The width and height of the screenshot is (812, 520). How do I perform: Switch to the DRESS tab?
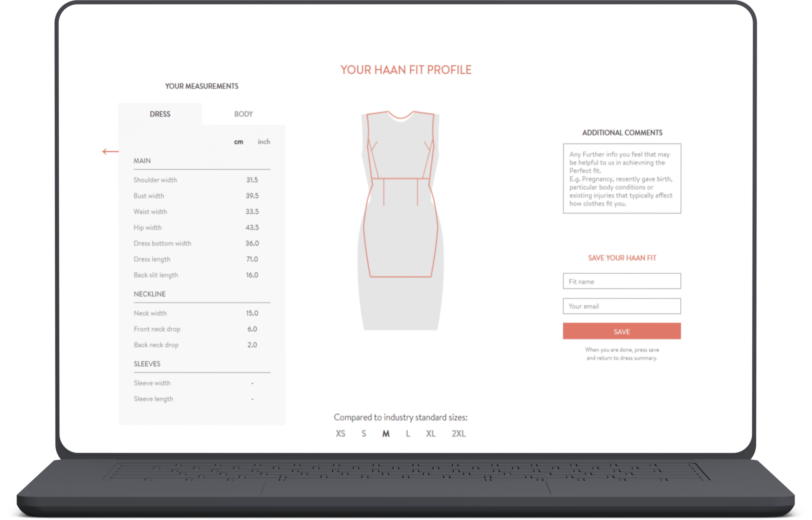tap(160, 114)
